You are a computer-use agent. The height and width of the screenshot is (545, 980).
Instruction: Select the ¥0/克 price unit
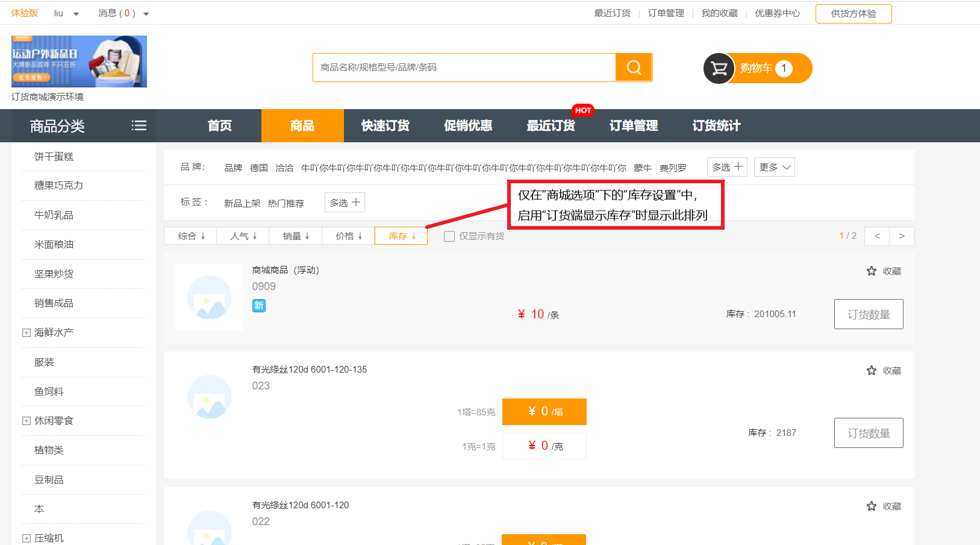tap(545, 446)
